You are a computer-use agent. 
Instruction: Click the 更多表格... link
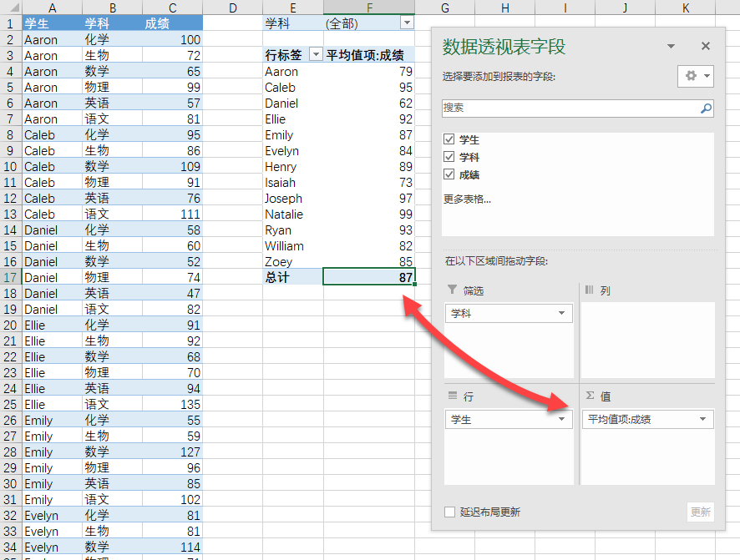[x=466, y=199]
